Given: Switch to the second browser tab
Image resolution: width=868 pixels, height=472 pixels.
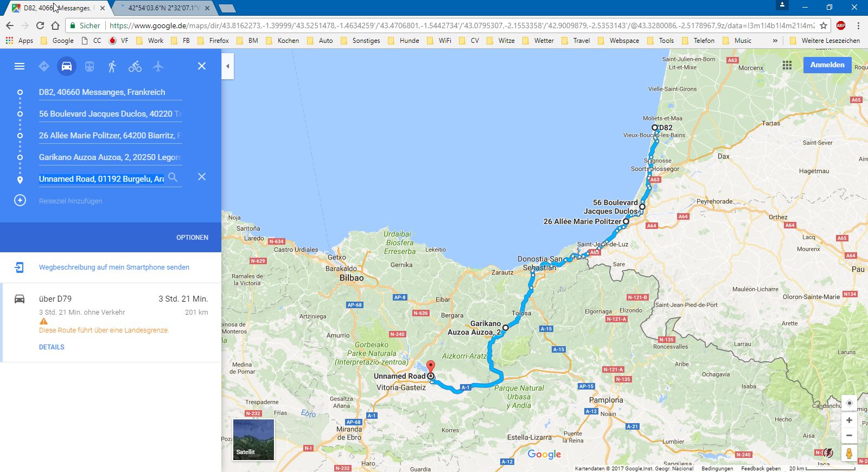Looking at the screenshot, I should point(163,8).
